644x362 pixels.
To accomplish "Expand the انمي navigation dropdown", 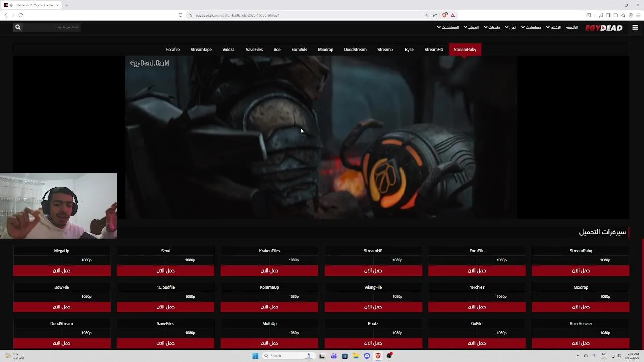I will point(511,27).
